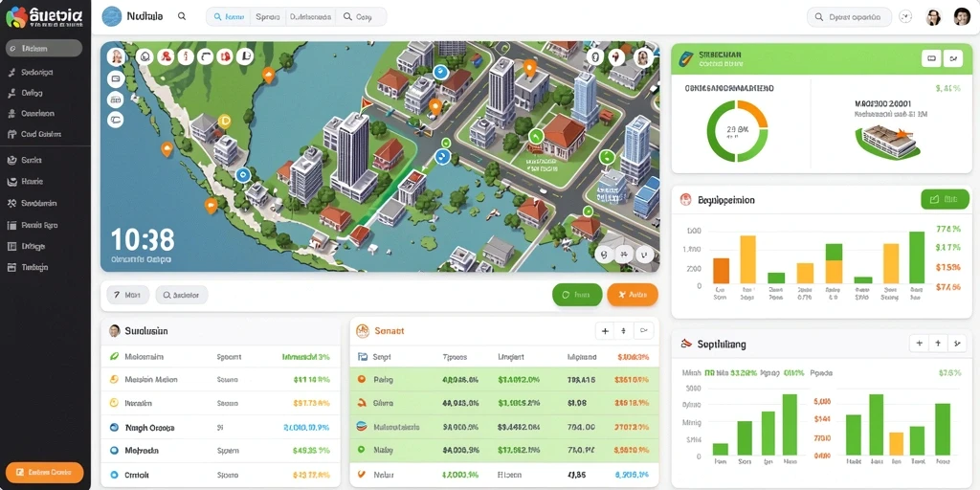Image resolution: width=980 pixels, height=490 pixels.
Task: Open the rightmost arrow control in Sonact header
Action: tap(644, 330)
